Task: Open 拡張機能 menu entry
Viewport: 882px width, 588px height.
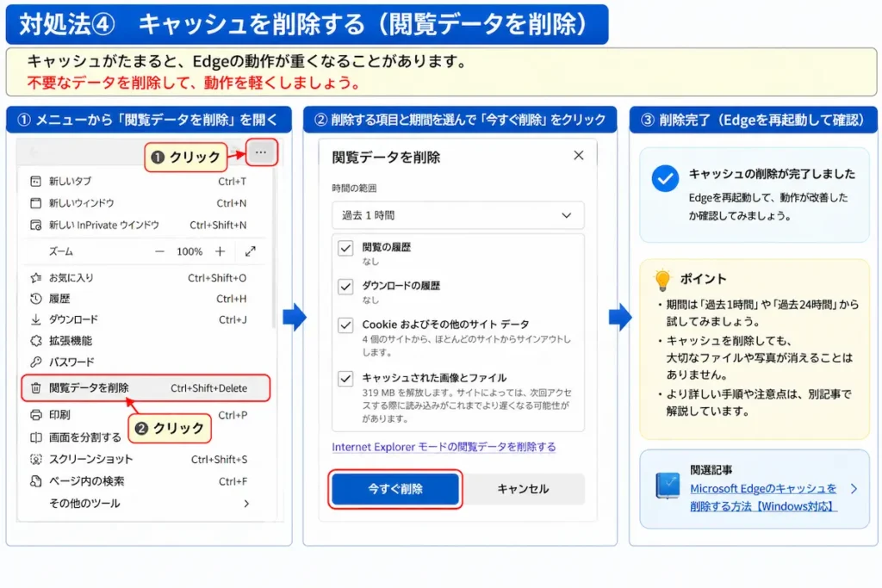Action: pyautogui.click(x=139, y=341)
